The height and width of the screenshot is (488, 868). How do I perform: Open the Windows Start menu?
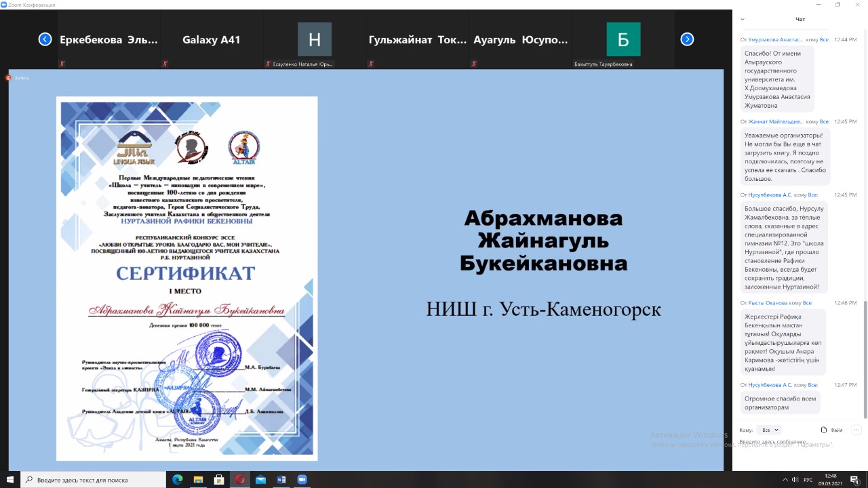[x=10, y=479]
